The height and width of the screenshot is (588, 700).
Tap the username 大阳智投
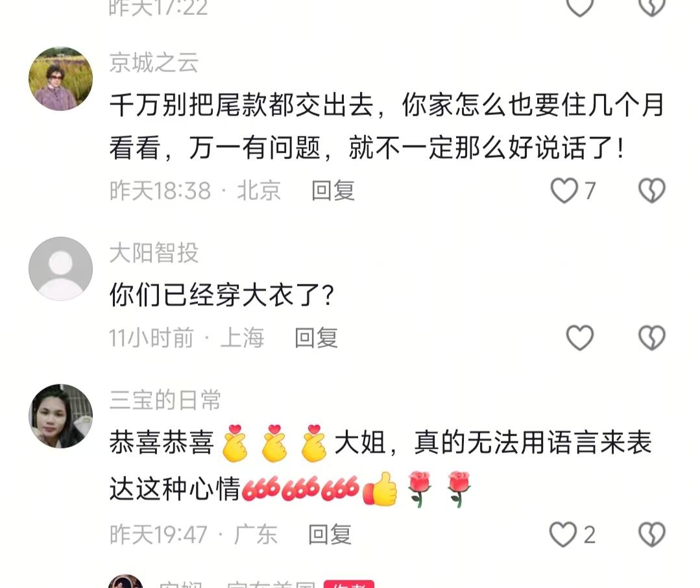point(154,252)
